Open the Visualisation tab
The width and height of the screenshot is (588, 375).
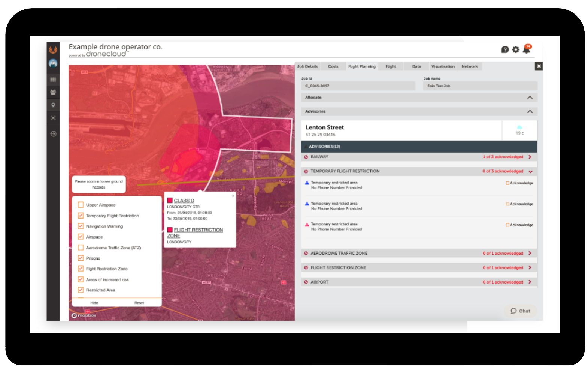tap(443, 66)
